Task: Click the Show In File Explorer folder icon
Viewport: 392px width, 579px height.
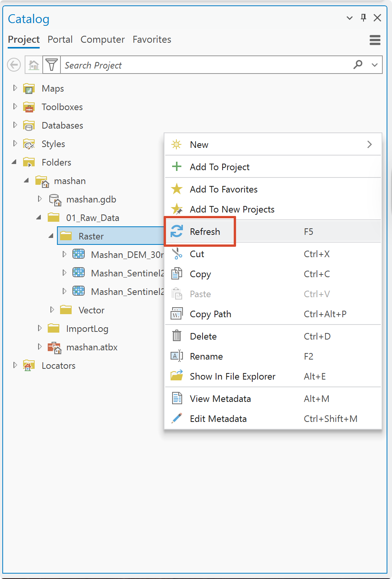Action: 177,376
